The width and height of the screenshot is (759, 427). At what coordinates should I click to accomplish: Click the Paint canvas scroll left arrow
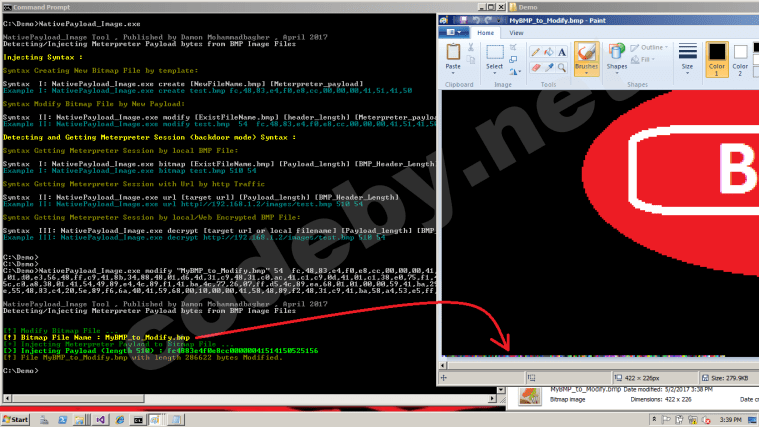(443, 366)
